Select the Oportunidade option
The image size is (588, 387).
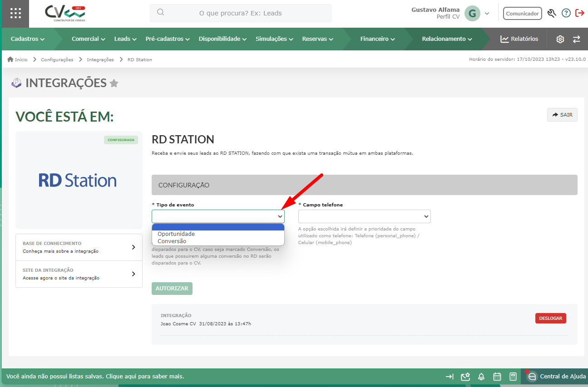(x=218, y=234)
